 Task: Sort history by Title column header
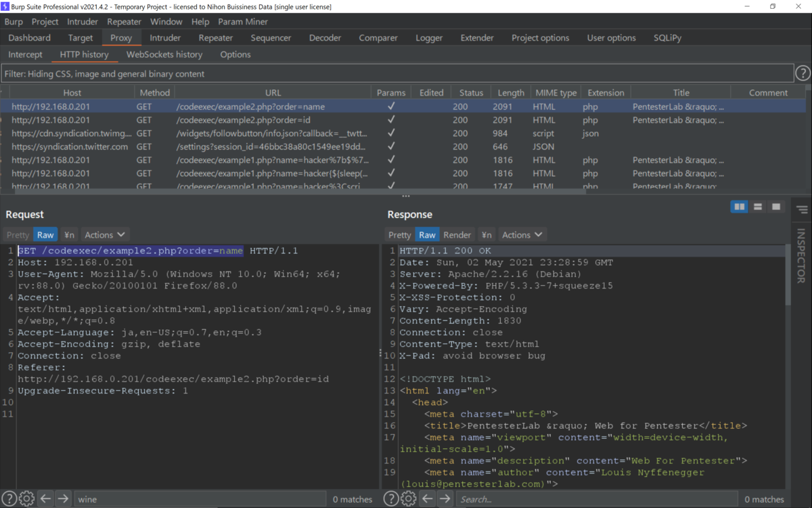pyautogui.click(x=681, y=93)
